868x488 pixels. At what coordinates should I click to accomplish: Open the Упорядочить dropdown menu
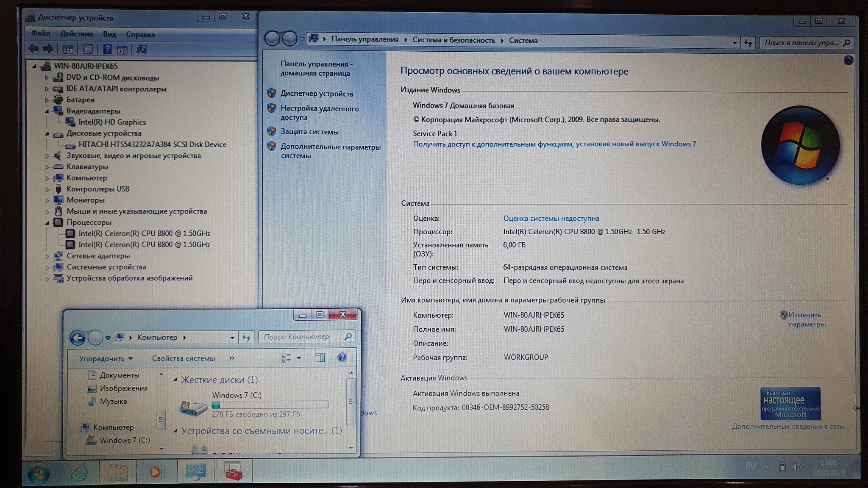pos(106,358)
